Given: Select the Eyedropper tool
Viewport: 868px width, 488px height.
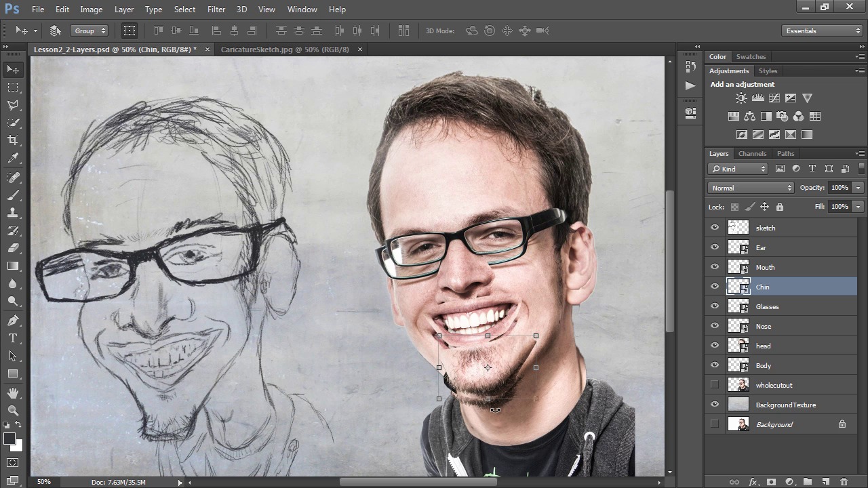Looking at the screenshot, I should coord(13,158).
